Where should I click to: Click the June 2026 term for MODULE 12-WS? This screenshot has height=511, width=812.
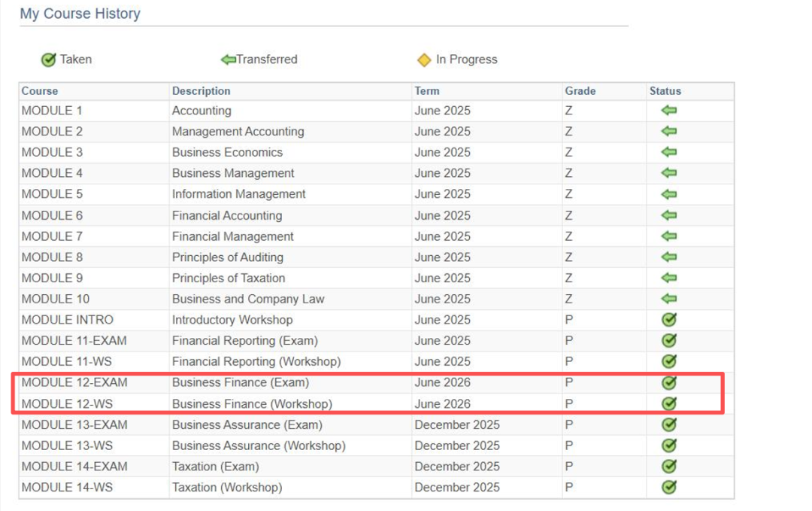pos(442,403)
